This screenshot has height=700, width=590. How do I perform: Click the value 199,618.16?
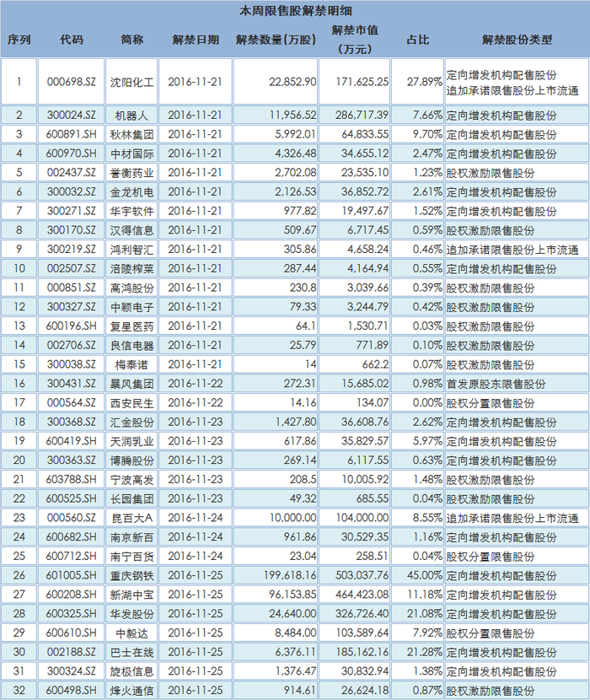(290, 576)
